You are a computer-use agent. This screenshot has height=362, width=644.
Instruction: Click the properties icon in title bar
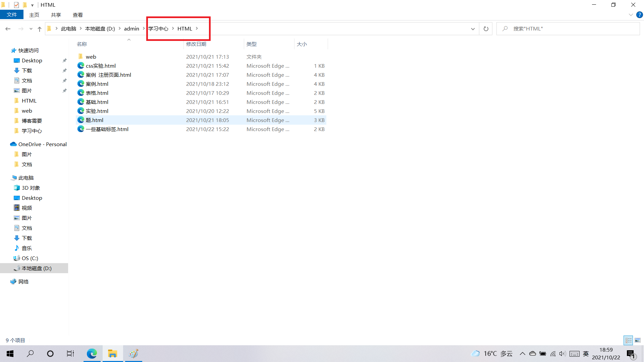click(x=16, y=5)
